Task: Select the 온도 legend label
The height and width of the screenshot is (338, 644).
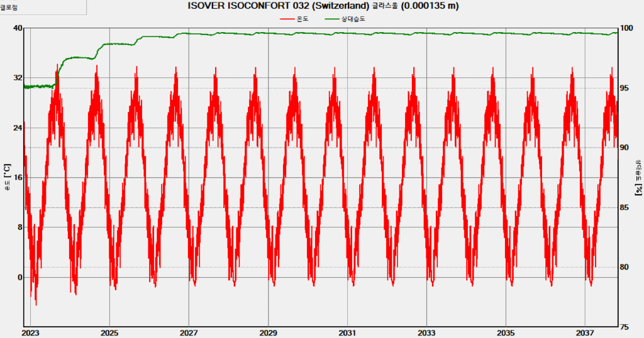Action: [304, 19]
